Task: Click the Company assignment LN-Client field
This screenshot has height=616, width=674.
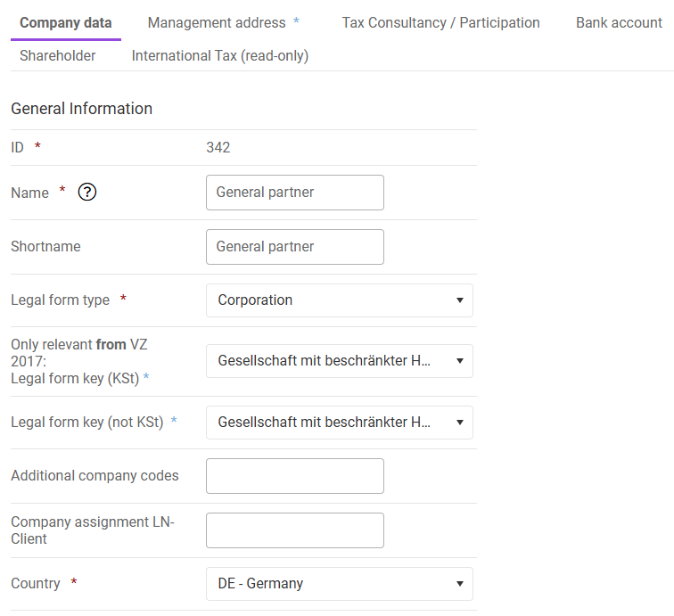Action: [295, 530]
